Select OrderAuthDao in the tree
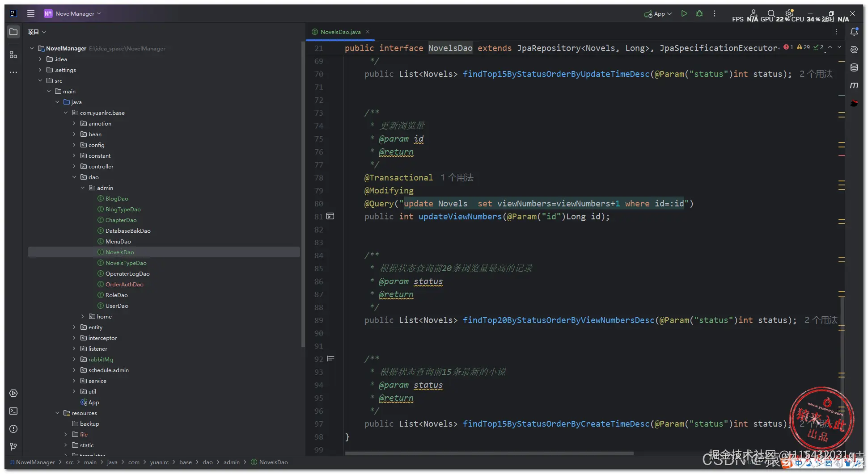Viewport: 868px width, 474px height. [x=124, y=284]
